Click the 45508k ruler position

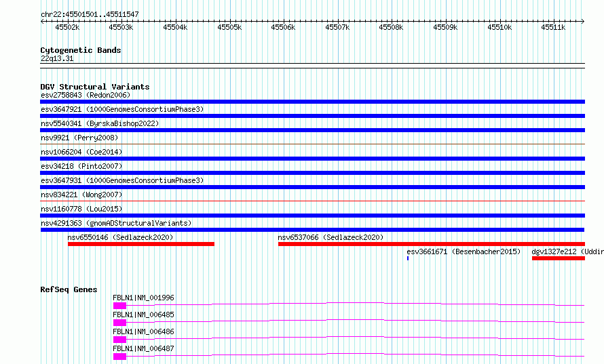click(391, 27)
